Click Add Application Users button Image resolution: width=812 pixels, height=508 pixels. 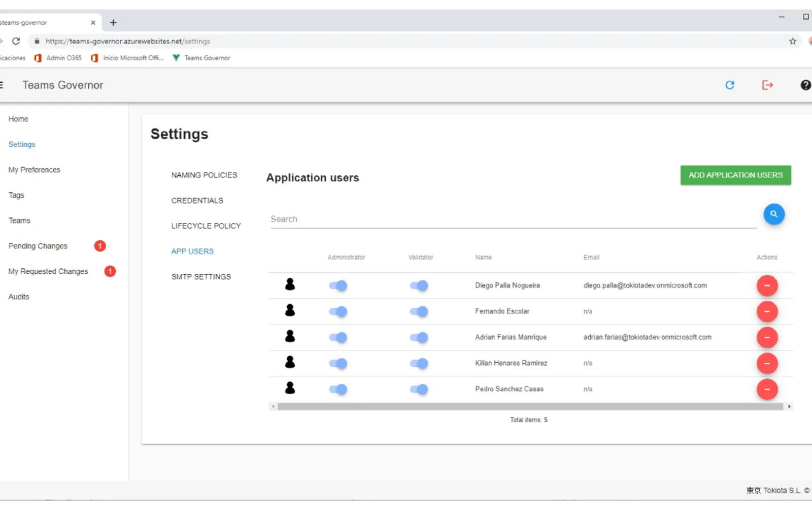[735, 175]
